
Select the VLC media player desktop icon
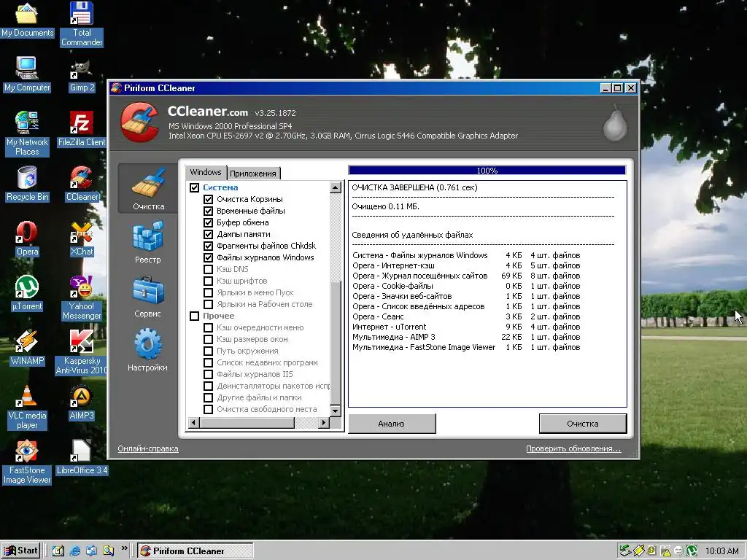pyautogui.click(x=27, y=407)
